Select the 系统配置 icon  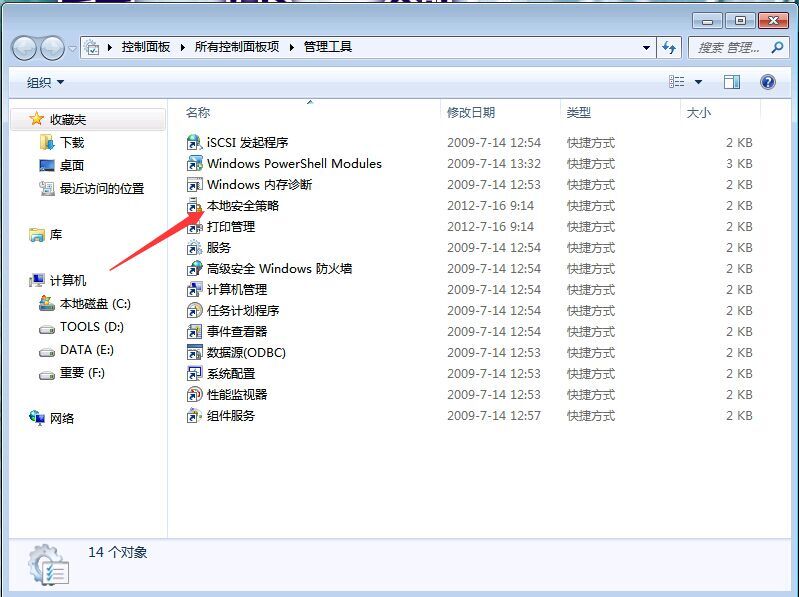(x=195, y=373)
